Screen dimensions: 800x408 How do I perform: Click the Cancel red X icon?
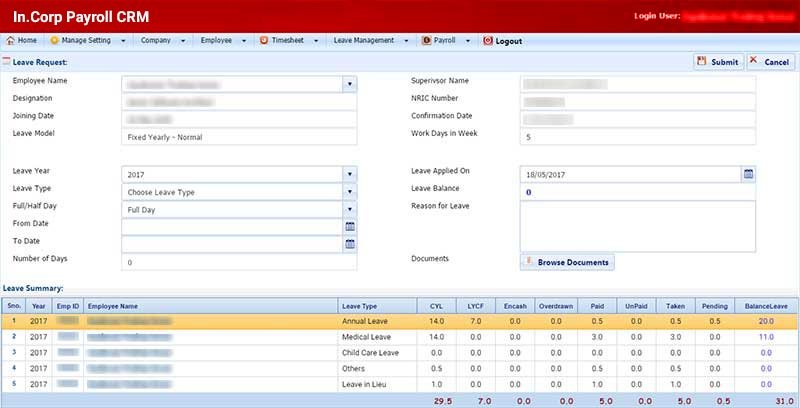pyautogui.click(x=754, y=60)
